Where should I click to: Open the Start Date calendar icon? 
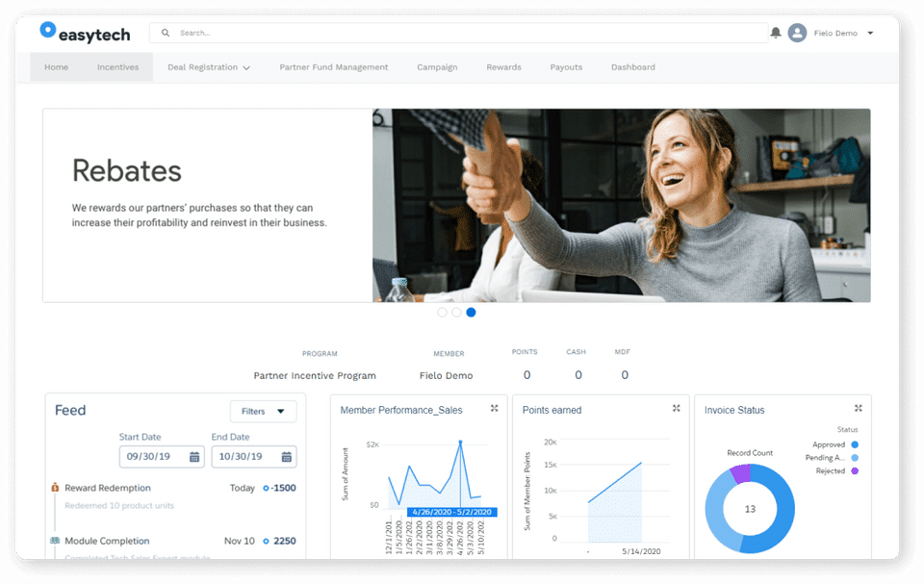193,457
